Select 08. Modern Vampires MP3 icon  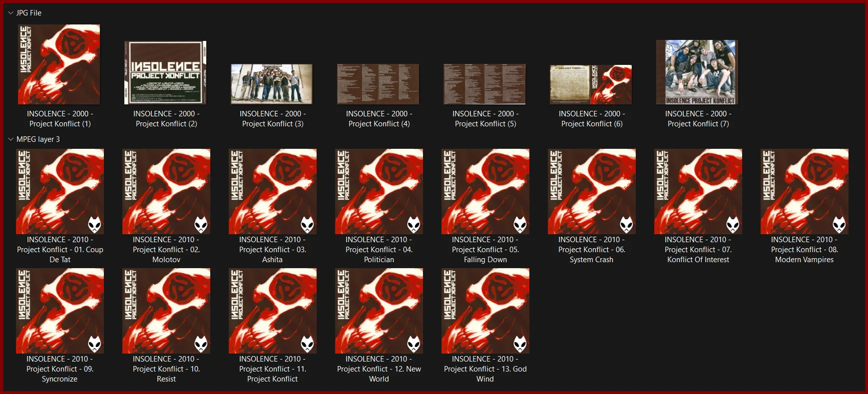tap(805, 191)
